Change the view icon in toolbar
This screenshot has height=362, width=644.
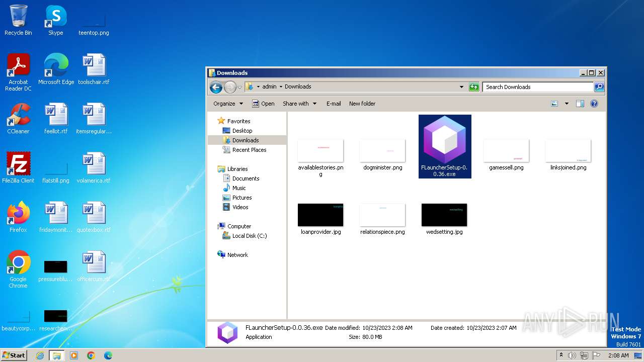554,104
